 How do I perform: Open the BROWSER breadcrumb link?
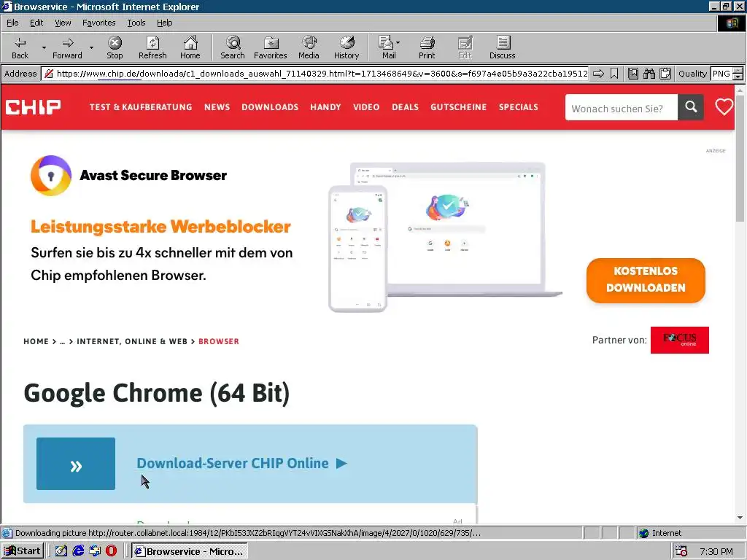coord(219,341)
